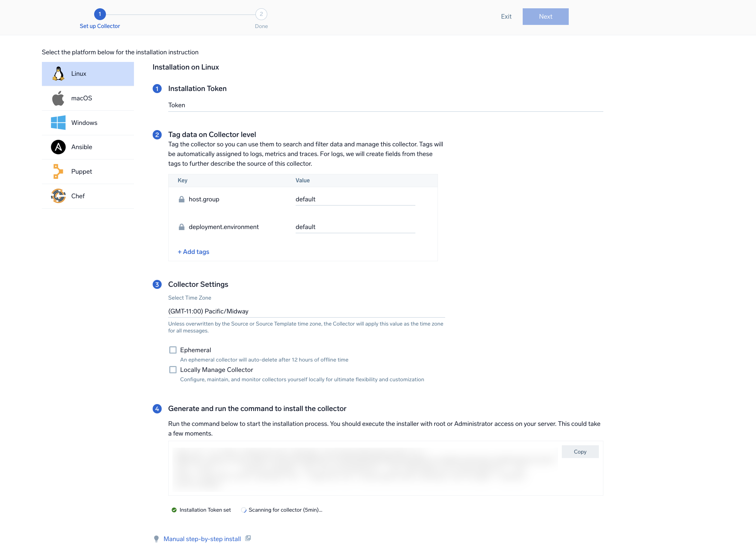
Task: Choose the Windows logo icon
Action: 58,123
